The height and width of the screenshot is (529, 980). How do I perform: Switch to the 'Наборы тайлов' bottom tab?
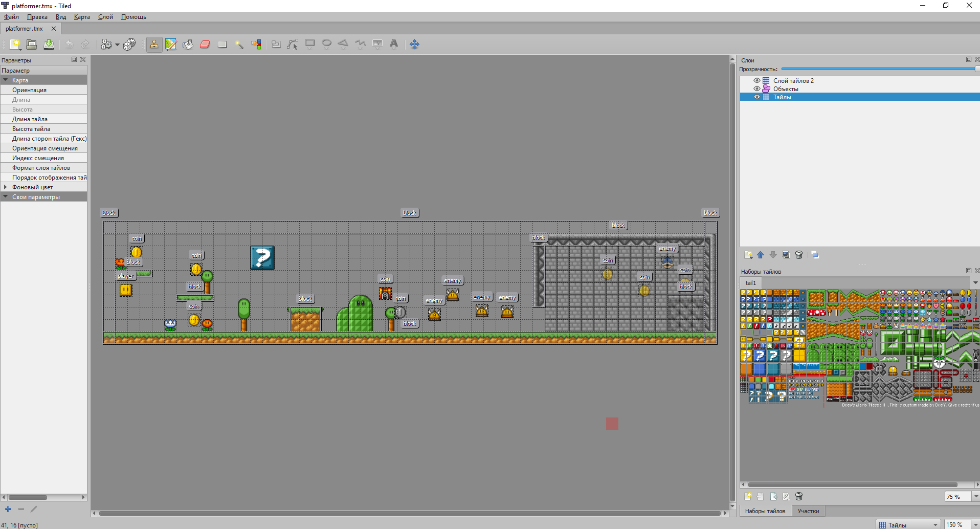point(765,511)
